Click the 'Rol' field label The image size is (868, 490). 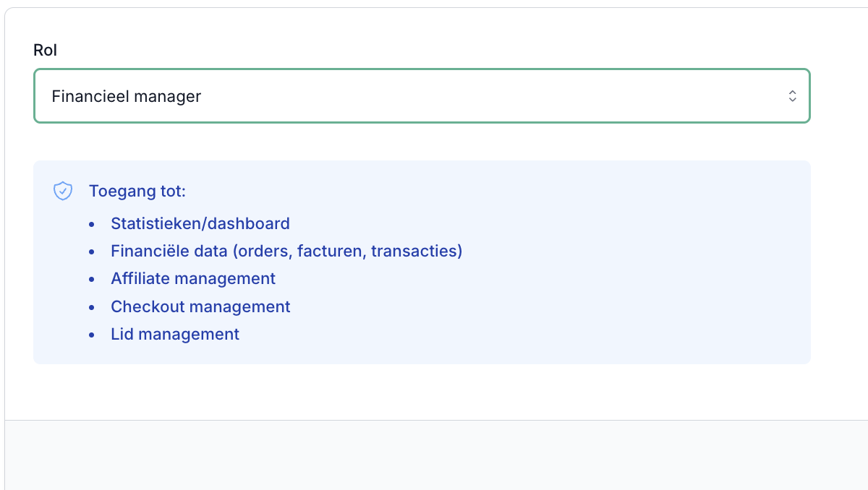point(46,50)
